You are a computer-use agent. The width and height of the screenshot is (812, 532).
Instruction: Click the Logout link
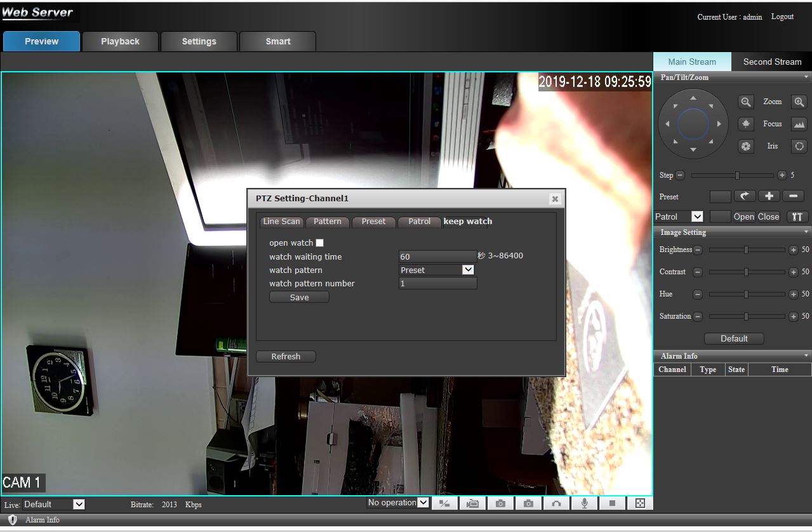click(782, 17)
